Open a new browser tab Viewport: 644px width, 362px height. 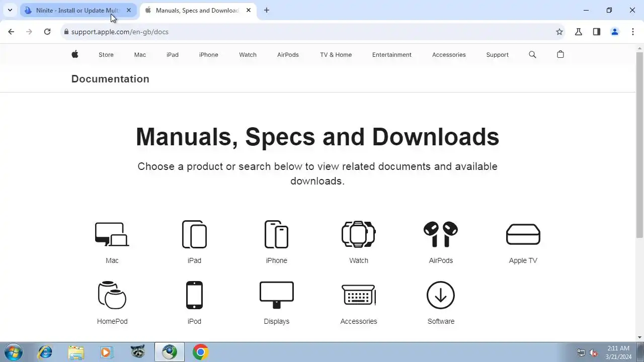tap(267, 10)
